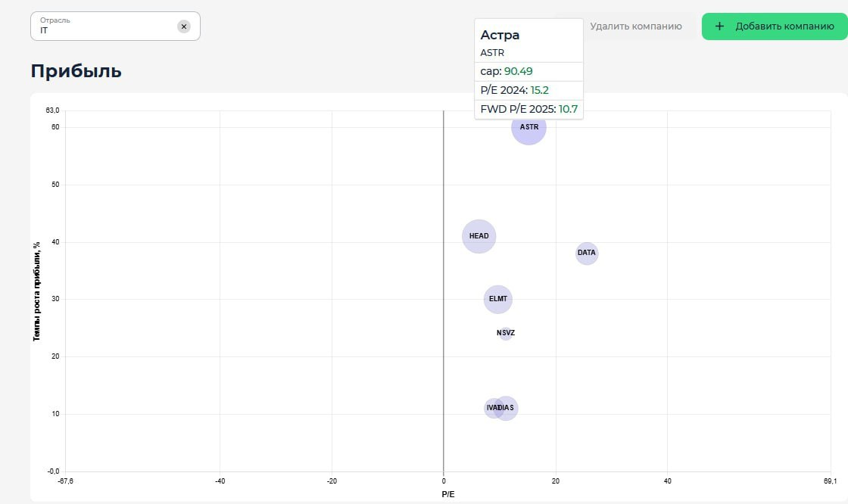Image resolution: width=848 pixels, height=504 pixels.
Task: Click the Добавить компанию button
Action: tap(775, 26)
